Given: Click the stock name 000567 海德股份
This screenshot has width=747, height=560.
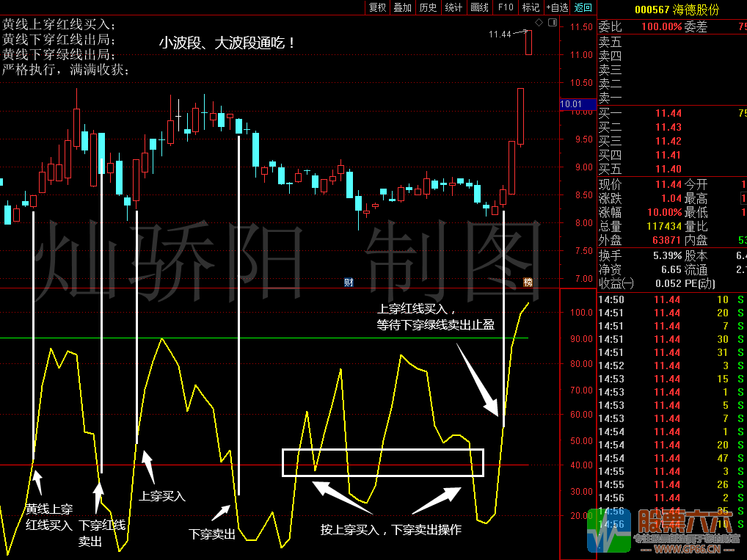Looking at the screenshot, I should [677, 10].
